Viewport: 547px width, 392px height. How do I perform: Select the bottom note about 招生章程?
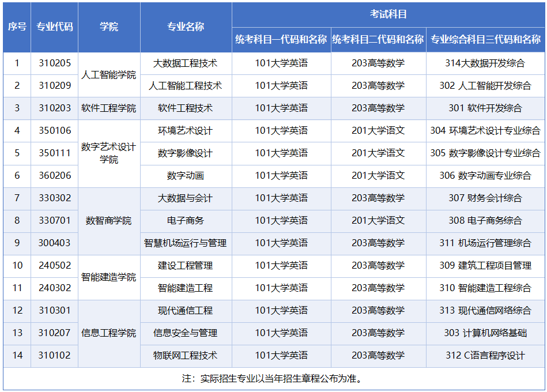(273, 378)
